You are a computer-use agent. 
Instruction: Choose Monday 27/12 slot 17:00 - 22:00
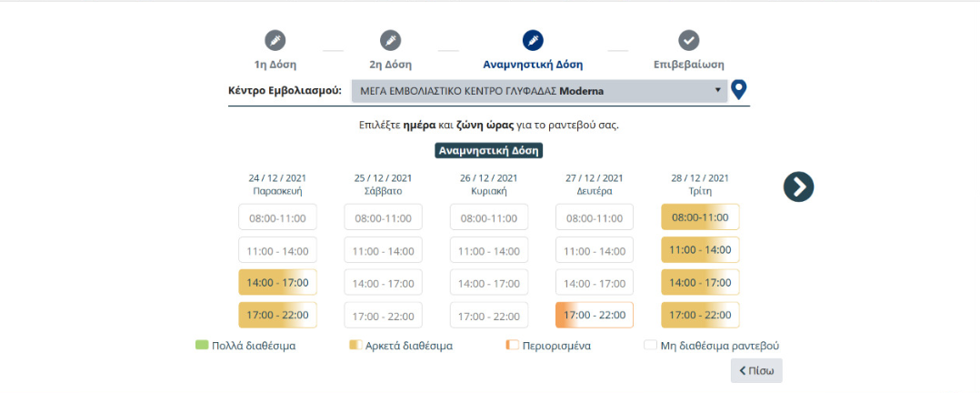tap(594, 316)
